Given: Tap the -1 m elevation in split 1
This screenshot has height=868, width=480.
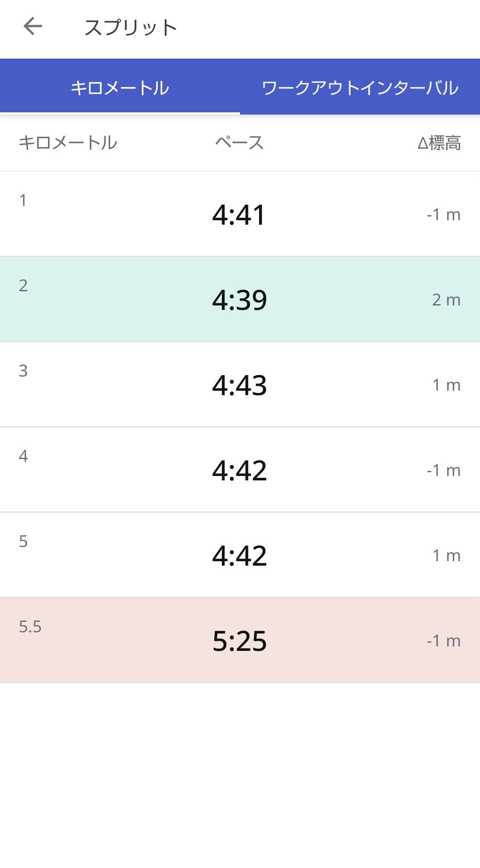Looking at the screenshot, I should (x=443, y=215).
